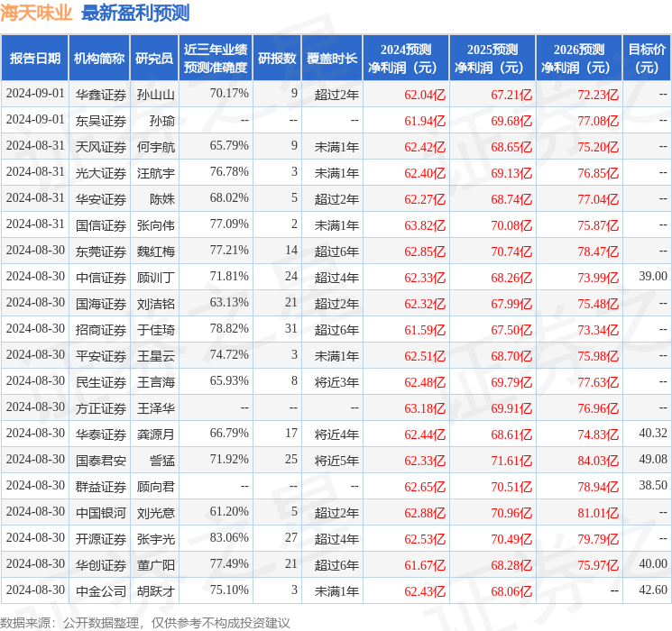The image size is (672, 631).
Task: Click analyst name 胡跃才
Action: click(155, 591)
